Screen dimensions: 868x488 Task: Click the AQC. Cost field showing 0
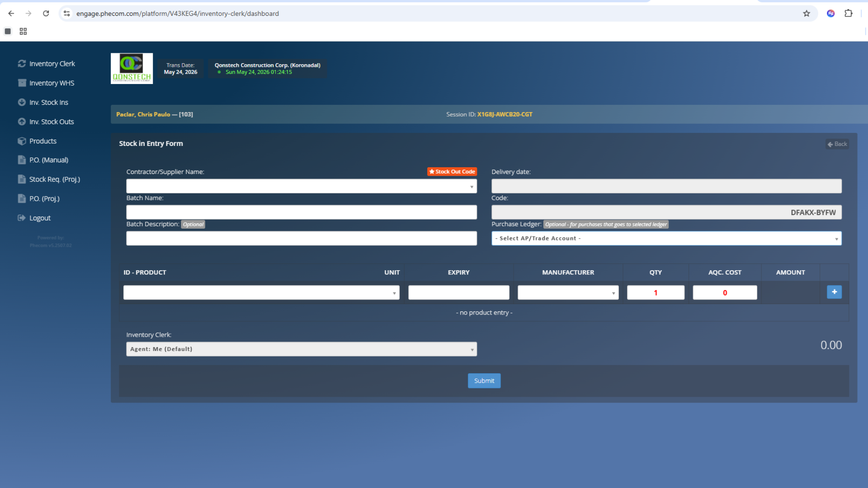point(725,293)
